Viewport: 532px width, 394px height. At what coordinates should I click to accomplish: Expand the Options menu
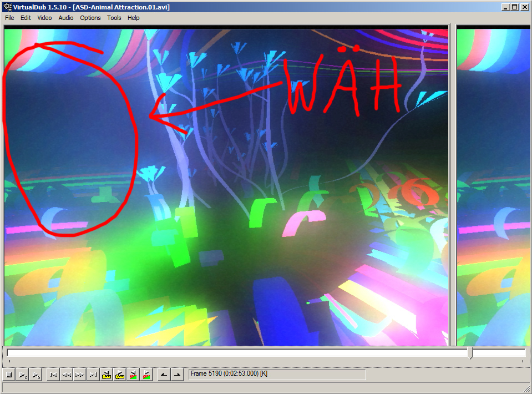point(90,18)
